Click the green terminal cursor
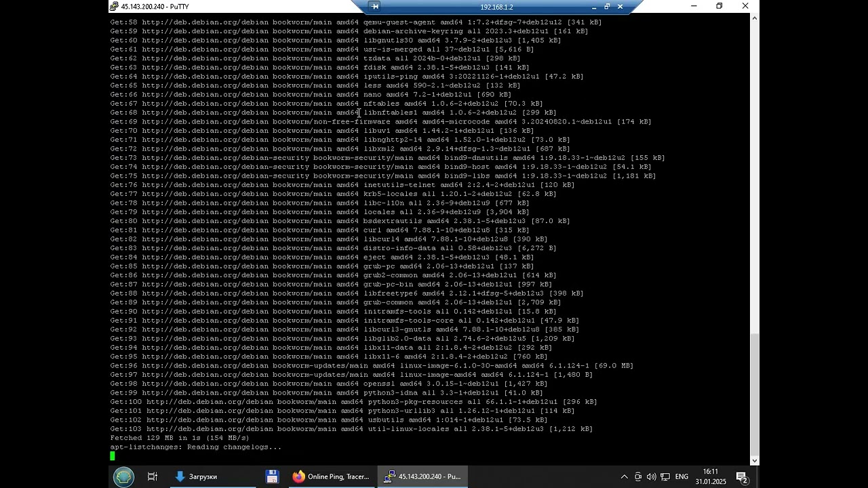This screenshot has height=488, width=868. [x=113, y=456]
